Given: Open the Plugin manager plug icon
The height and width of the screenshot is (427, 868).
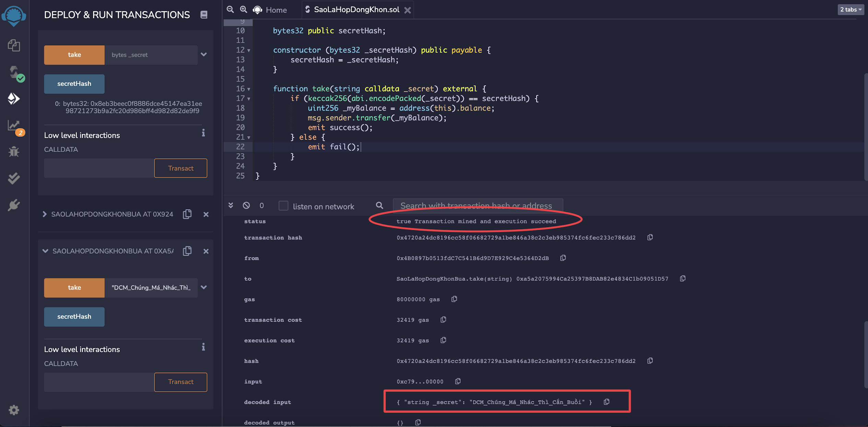Looking at the screenshot, I should click(14, 205).
